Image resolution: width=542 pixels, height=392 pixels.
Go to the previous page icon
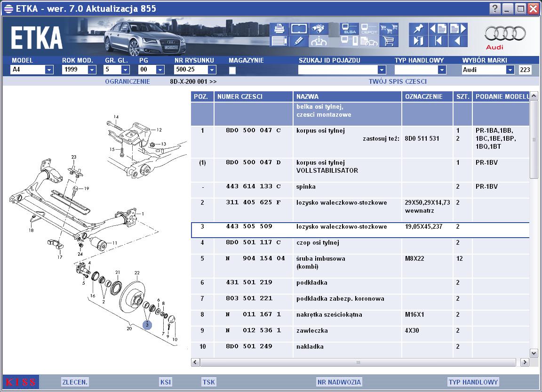pos(438,29)
